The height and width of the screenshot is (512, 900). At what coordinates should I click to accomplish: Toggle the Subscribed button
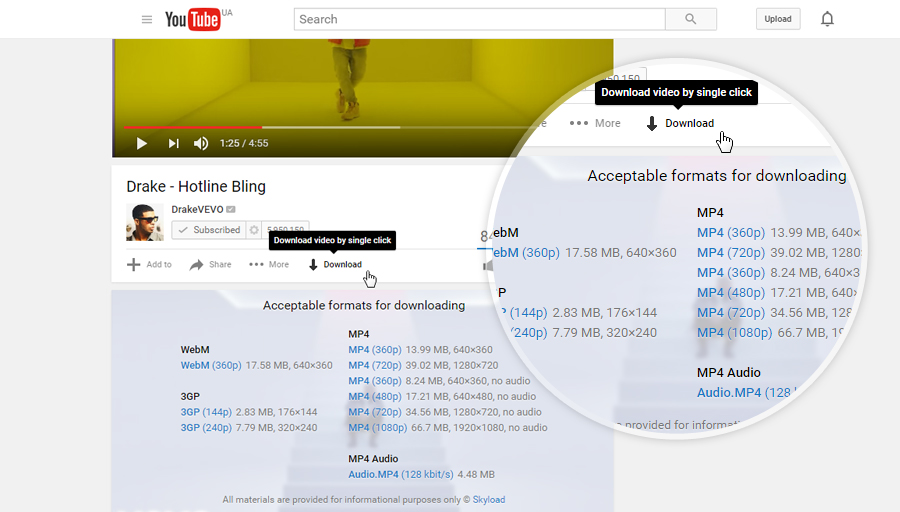[209, 230]
